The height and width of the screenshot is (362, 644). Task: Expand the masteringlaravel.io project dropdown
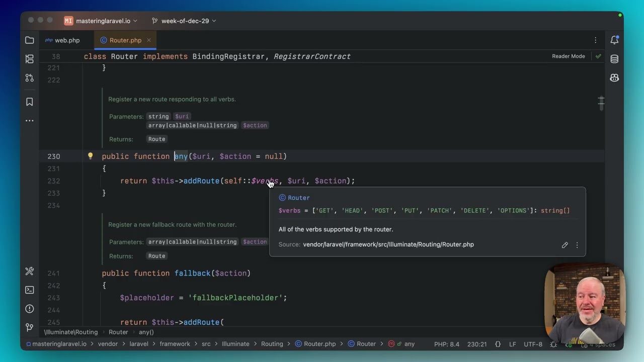[108, 21]
